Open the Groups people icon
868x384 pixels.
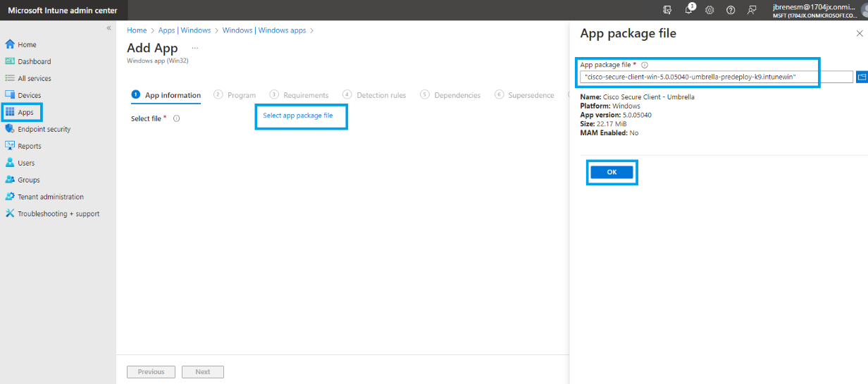pos(10,180)
